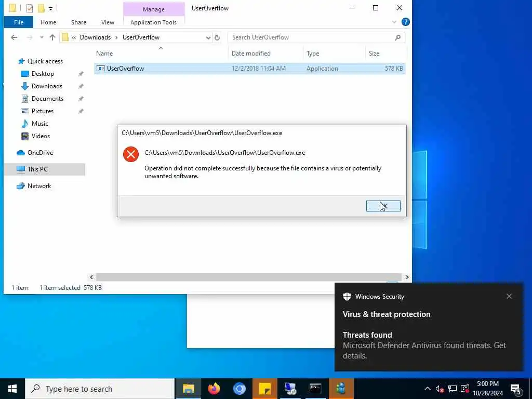Open Customize Quick Access Toolbar dropdown
The image size is (532, 399).
[x=50, y=8]
